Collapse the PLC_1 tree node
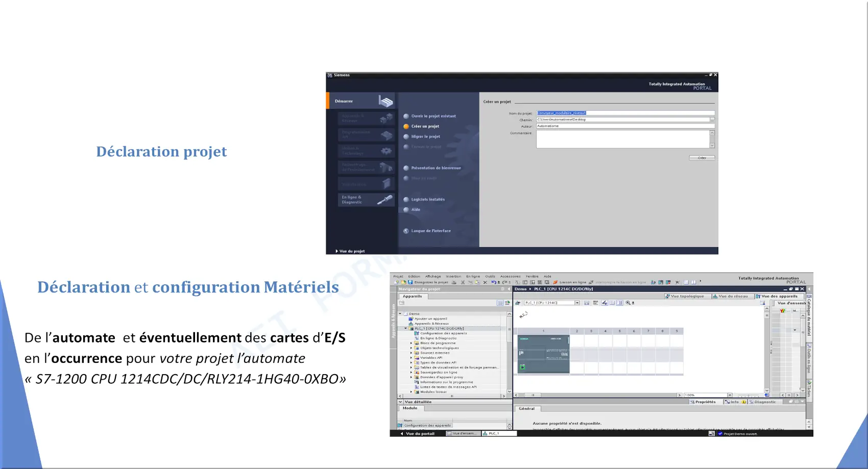The height and width of the screenshot is (469, 868). point(406,329)
